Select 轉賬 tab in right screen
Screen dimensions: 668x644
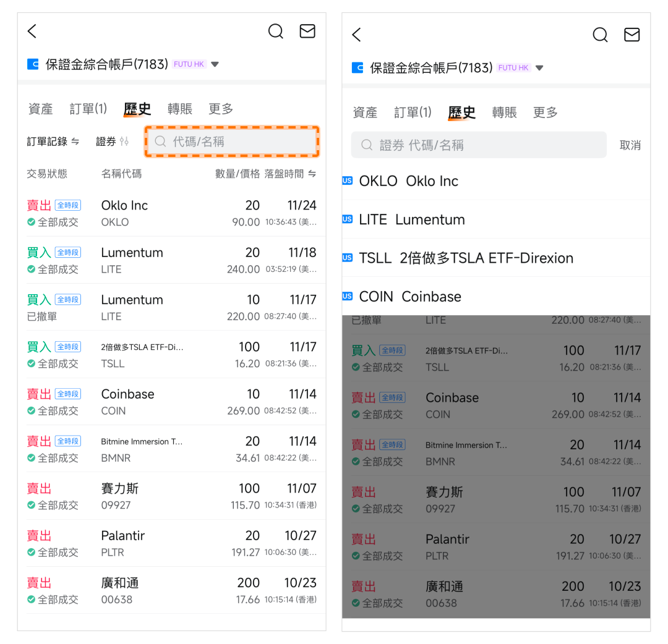point(504,112)
